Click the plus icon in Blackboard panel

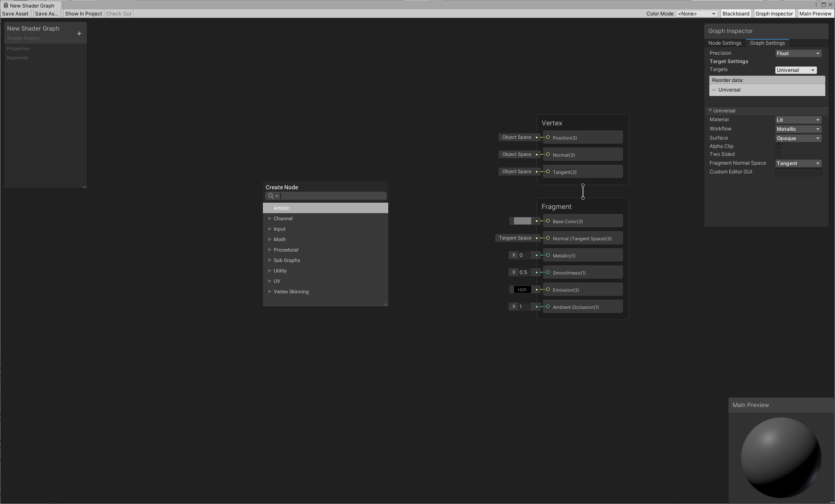pos(79,33)
